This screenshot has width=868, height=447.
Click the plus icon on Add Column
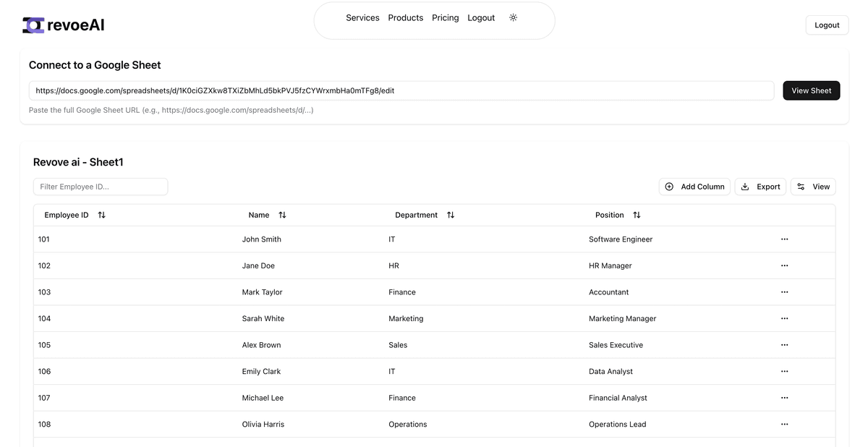point(669,187)
